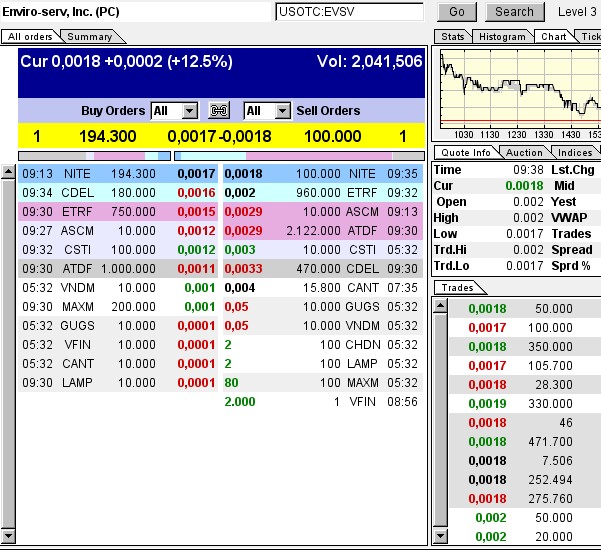
Task: Click the Vol: 2,041,506 header text
Action: click(369, 62)
